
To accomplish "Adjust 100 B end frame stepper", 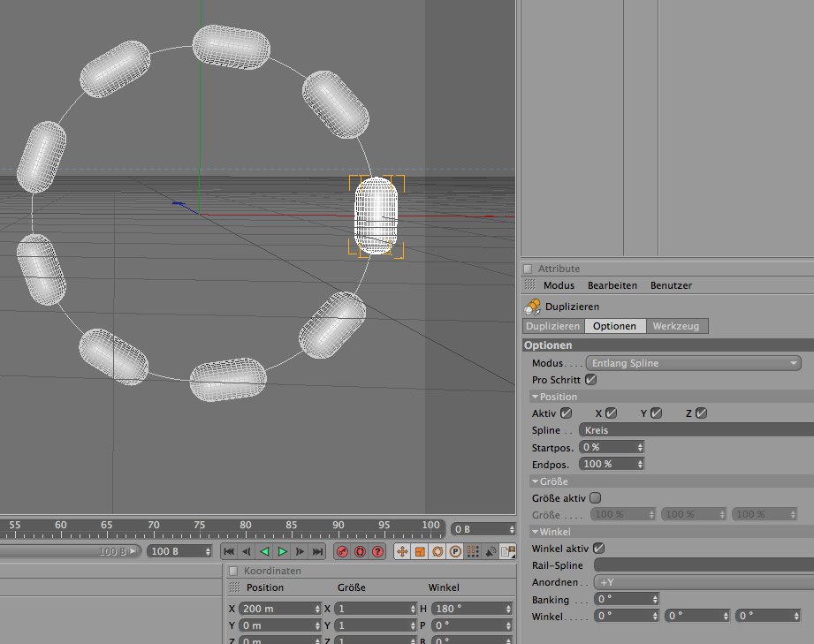I will point(208,551).
